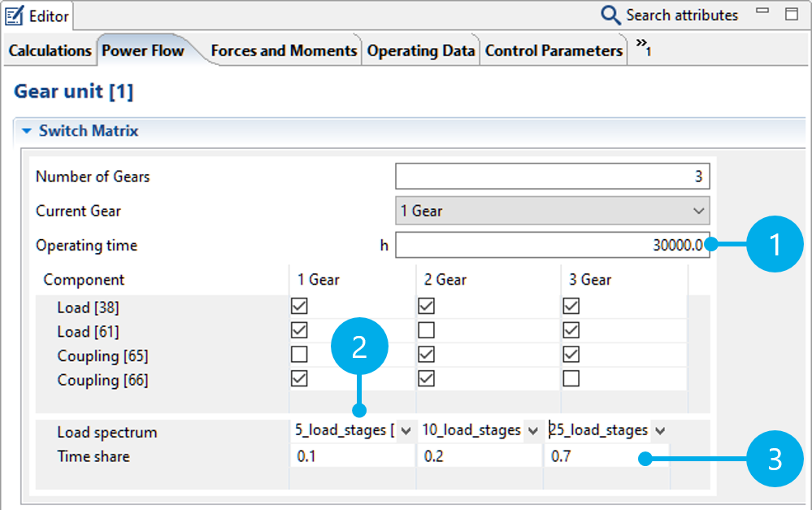This screenshot has height=510, width=812.
Task: Uncheck Load [38] for 1 Gear
Action: (299, 307)
